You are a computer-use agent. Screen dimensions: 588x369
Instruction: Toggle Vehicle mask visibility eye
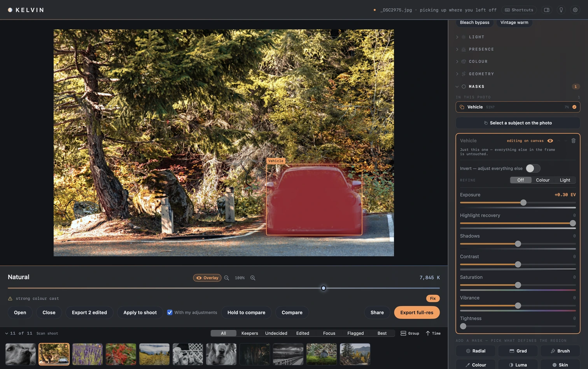[x=550, y=141]
